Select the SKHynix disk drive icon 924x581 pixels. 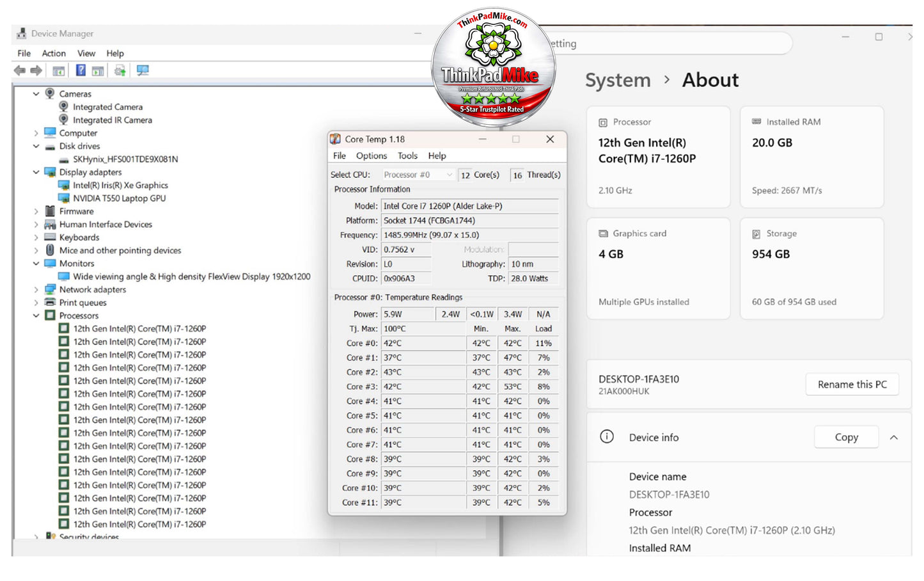tap(64, 159)
